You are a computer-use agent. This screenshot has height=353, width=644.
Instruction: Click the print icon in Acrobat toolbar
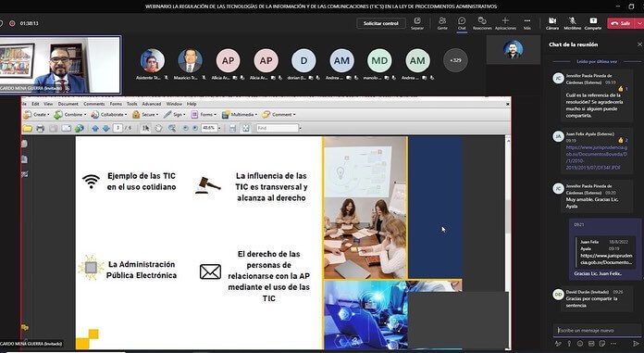pyautogui.click(x=41, y=129)
